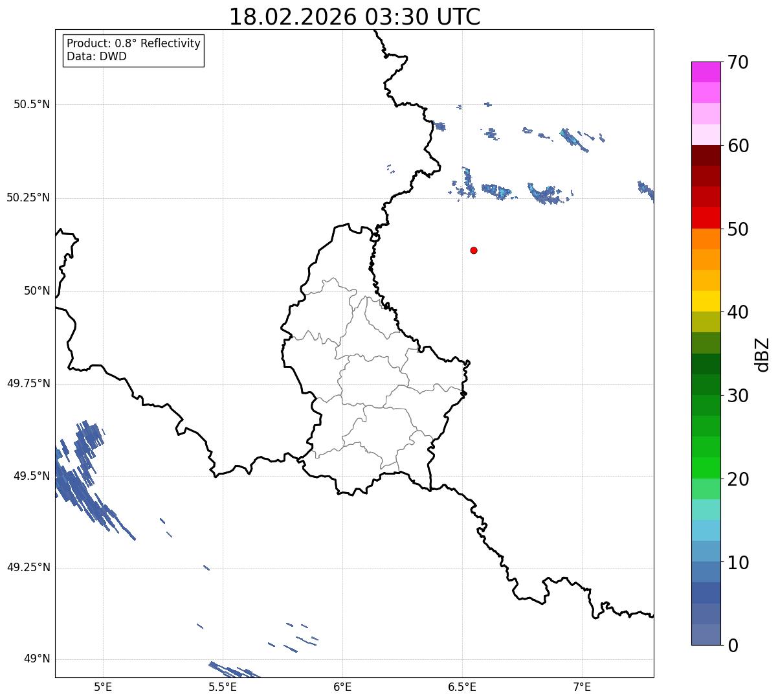Click the 6.5°E longitude label
The width and height of the screenshot is (778, 700).
(462, 686)
